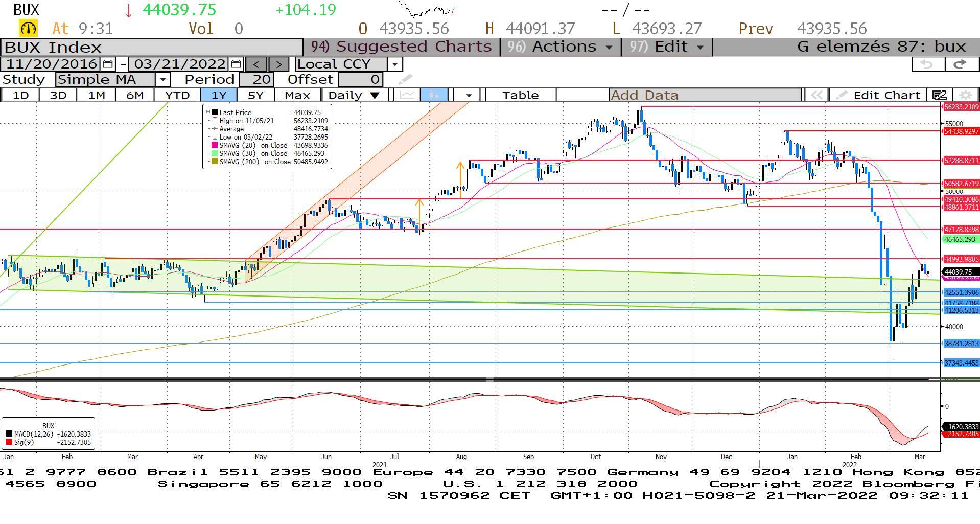Click the SMAVG (20) magenta legend swatch
The image size is (980, 524).
[x=215, y=145]
